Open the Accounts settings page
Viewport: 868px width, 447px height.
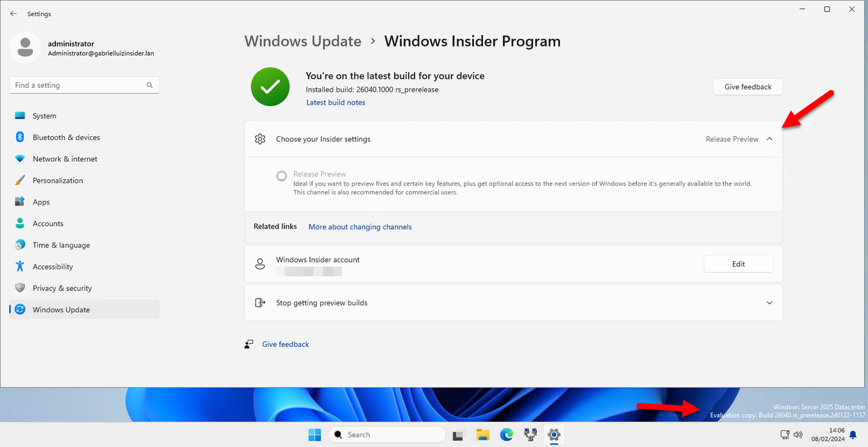pos(85,224)
